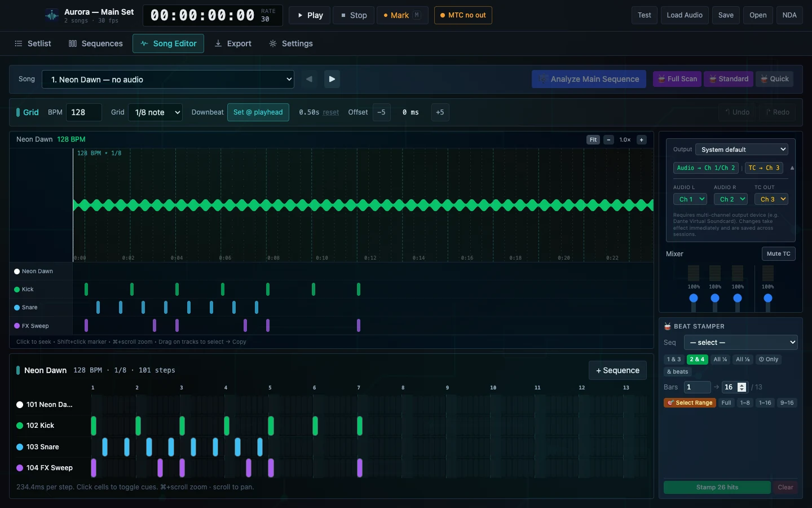Open the Grid 1/8 note dropdown
The width and height of the screenshot is (812, 508).
click(155, 112)
